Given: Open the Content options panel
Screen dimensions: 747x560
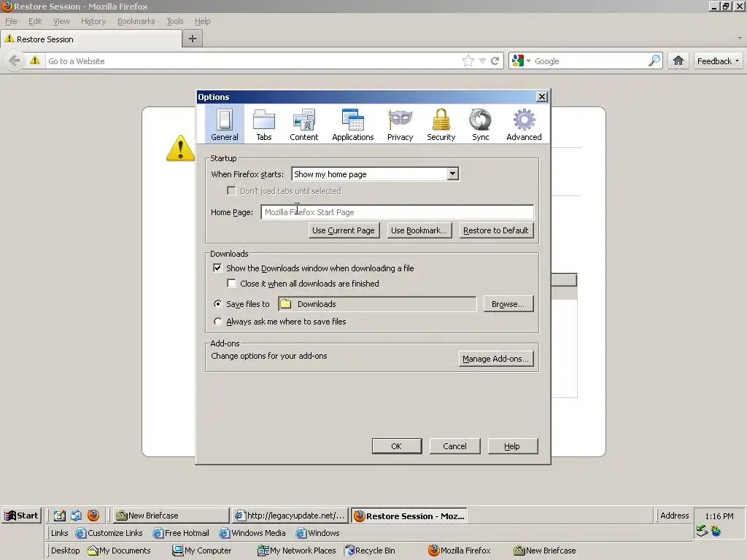Looking at the screenshot, I should click(304, 124).
